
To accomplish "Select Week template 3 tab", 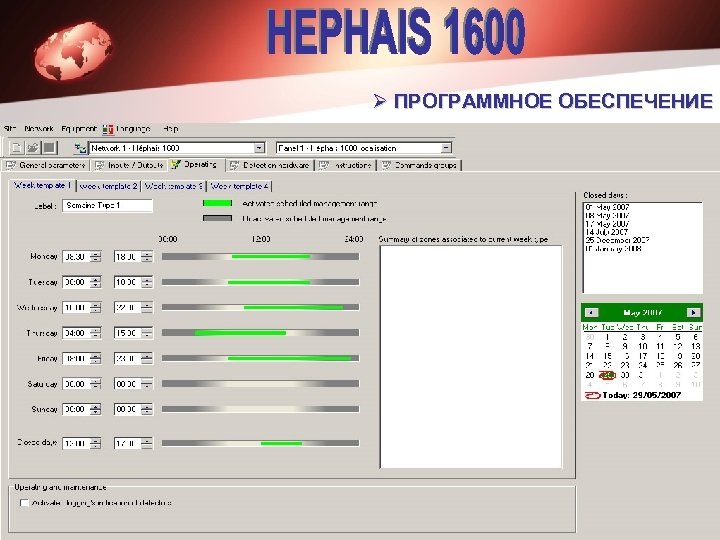I will 174,186.
